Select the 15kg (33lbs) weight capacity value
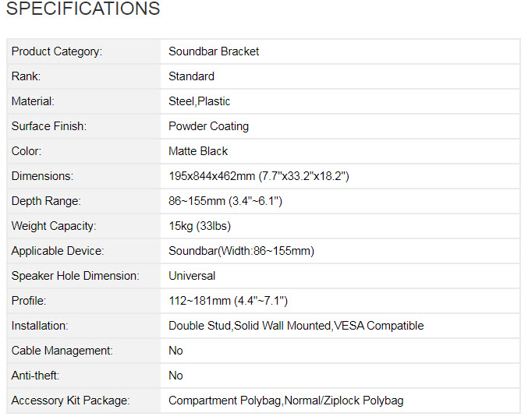Screen dimensions: 528x420 (x=200, y=226)
